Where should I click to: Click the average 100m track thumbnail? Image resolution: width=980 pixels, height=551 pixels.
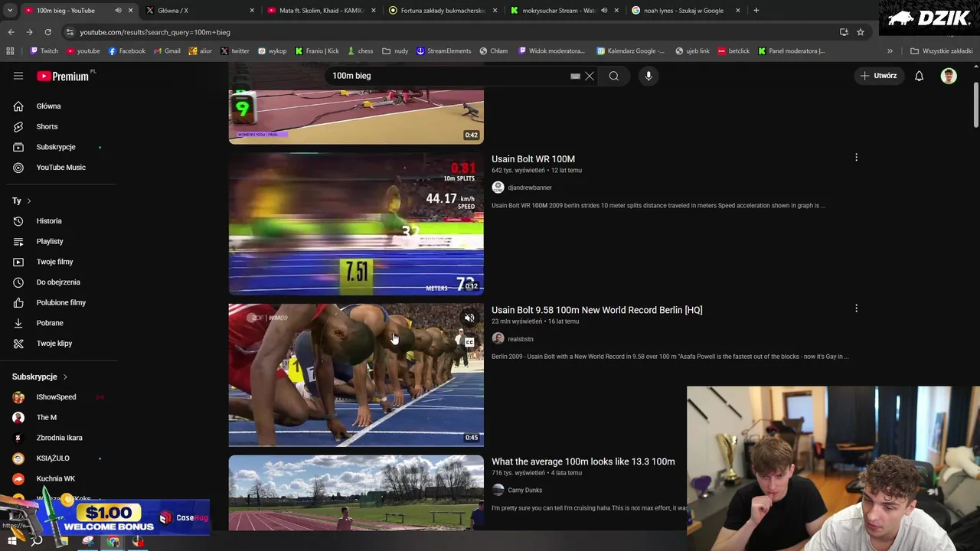pyautogui.click(x=356, y=493)
